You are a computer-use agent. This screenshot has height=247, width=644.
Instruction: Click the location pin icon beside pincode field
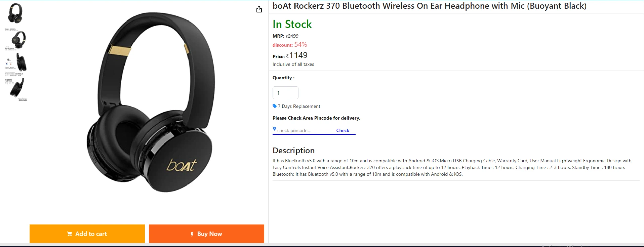point(274,129)
